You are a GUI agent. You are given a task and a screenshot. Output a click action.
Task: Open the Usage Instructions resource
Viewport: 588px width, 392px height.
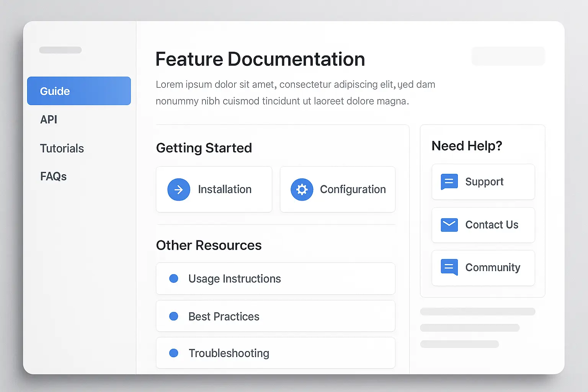point(275,278)
